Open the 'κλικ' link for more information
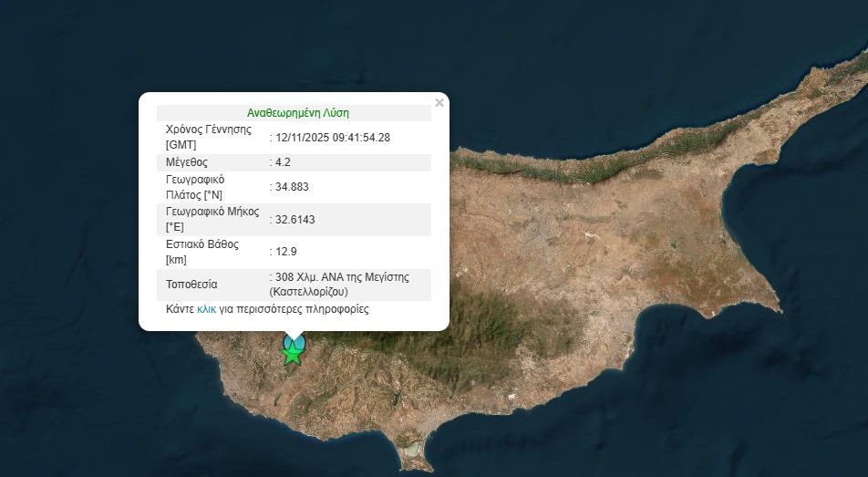868x477 pixels. click(x=206, y=309)
